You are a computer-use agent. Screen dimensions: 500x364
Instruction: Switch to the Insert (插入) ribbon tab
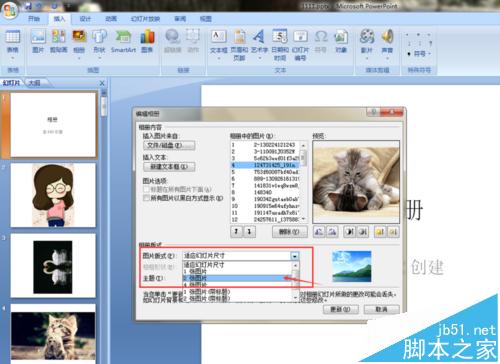point(59,19)
